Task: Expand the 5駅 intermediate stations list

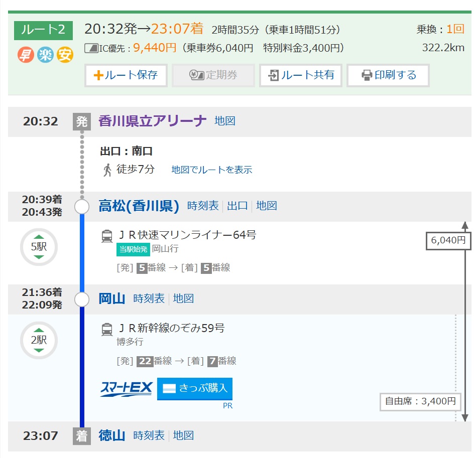Action: (39, 247)
